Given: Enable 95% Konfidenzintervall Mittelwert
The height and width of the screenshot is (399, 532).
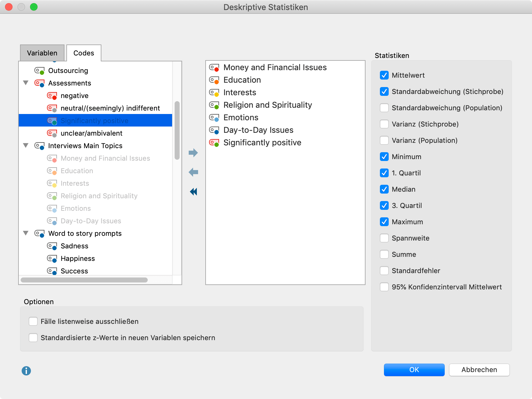Looking at the screenshot, I should click(x=384, y=287).
